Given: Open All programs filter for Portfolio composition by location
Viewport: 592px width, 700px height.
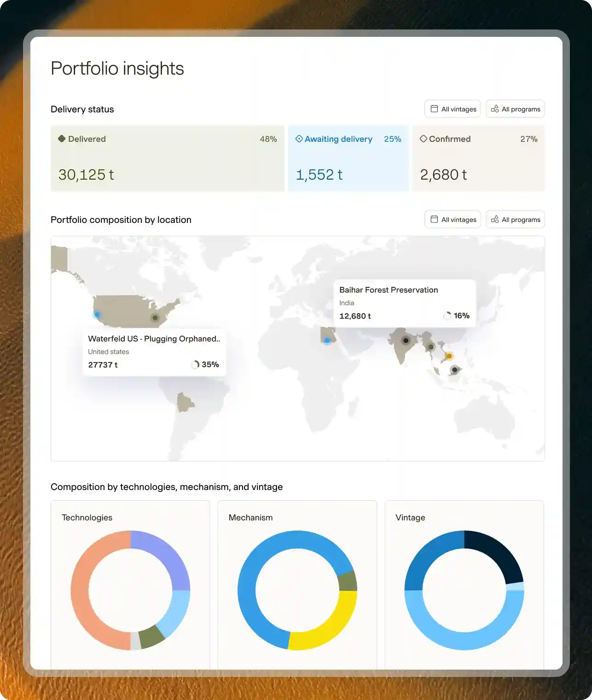Looking at the screenshot, I should [515, 220].
